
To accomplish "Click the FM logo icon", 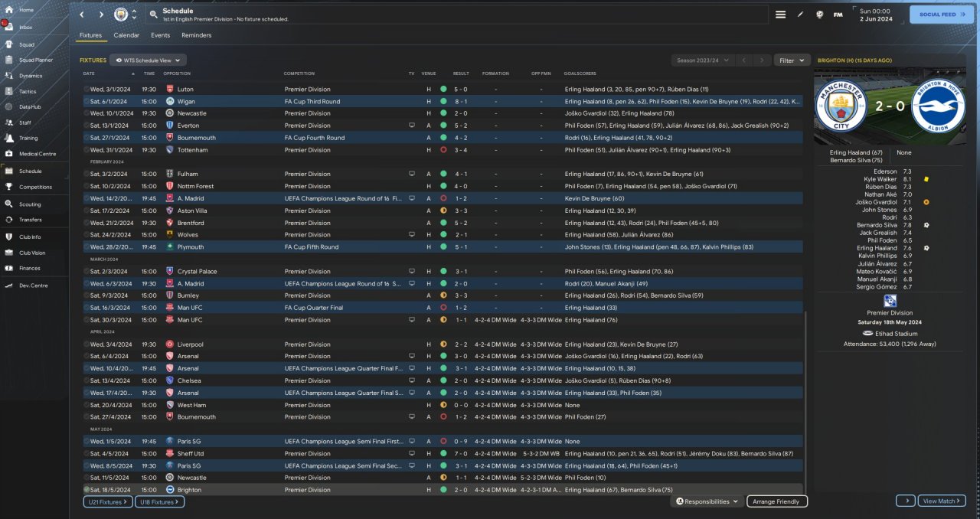I will tap(838, 15).
